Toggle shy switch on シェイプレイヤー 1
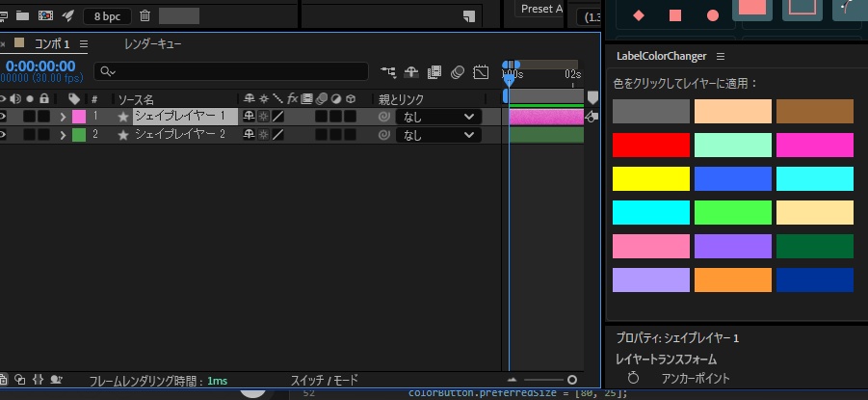Viewport: 868px width, 400px height. pos(250,117)
